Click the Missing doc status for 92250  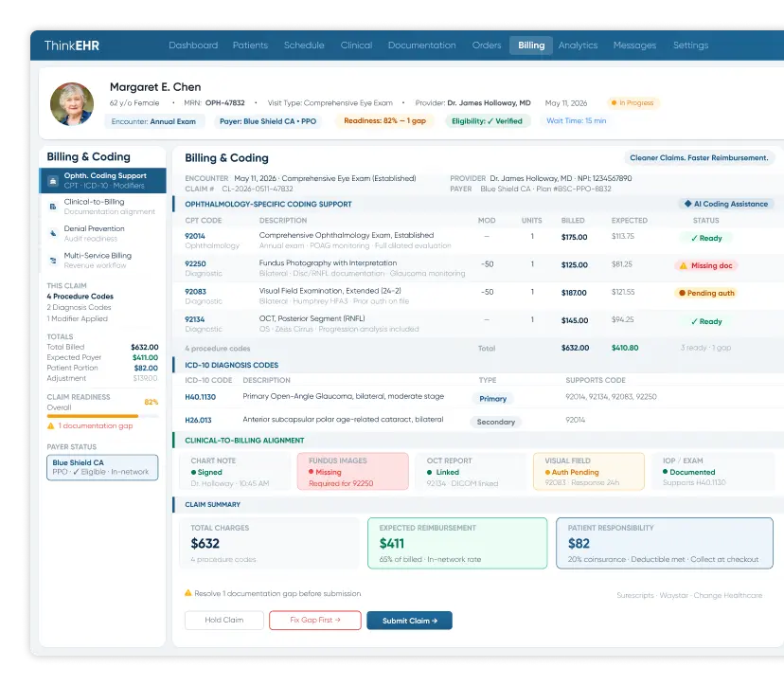click(706, 265)
